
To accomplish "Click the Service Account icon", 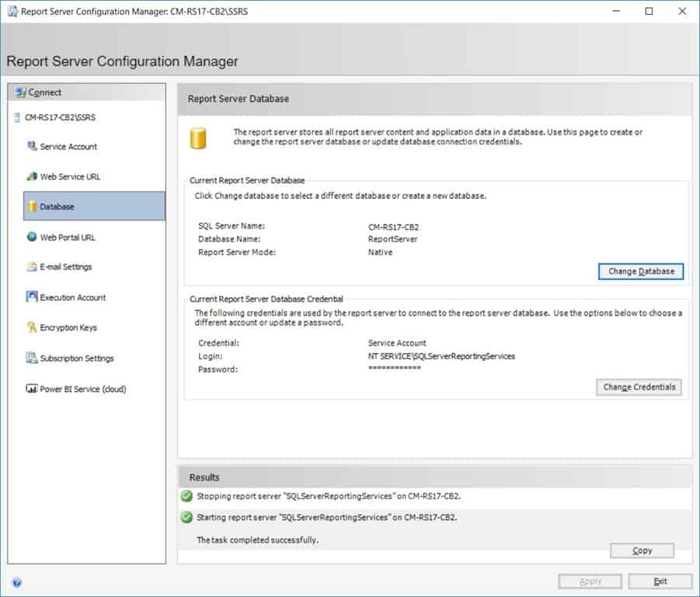I will (32, 146).
